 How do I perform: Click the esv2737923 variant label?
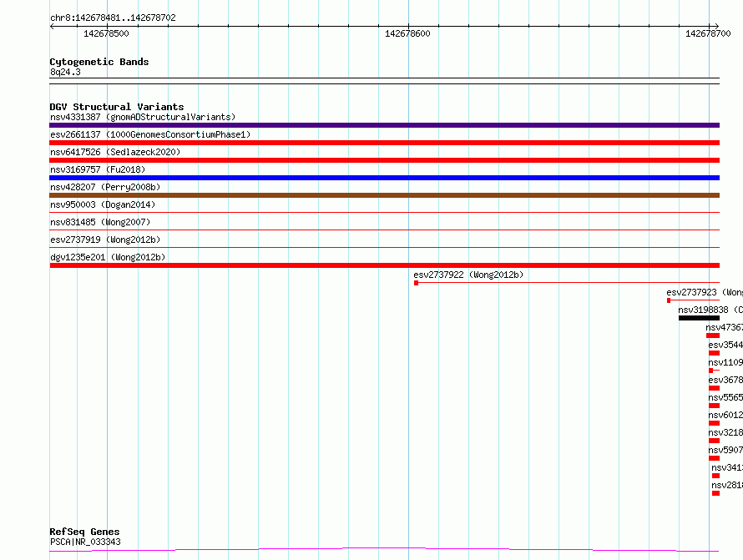pos(704,292)
